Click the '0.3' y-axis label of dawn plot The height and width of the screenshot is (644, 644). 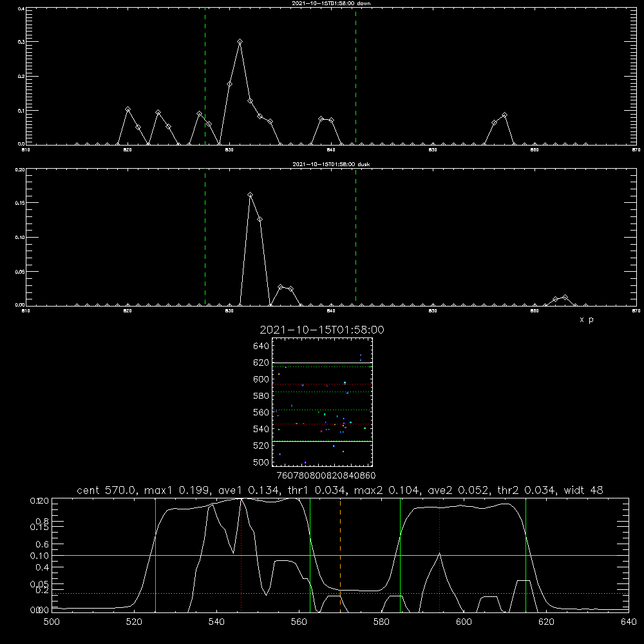click(x=21, y=42)
